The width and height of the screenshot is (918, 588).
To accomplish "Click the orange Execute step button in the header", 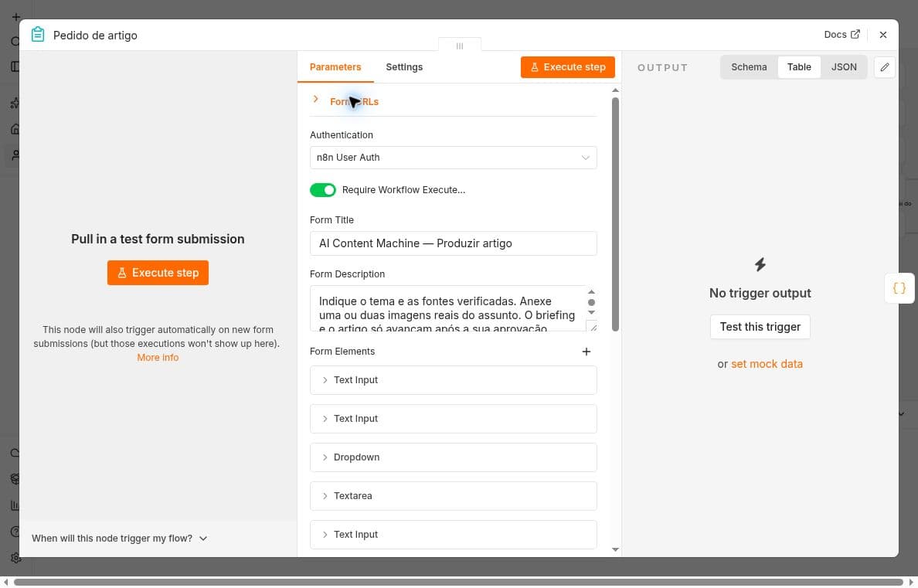I will [x=567, y=66].
